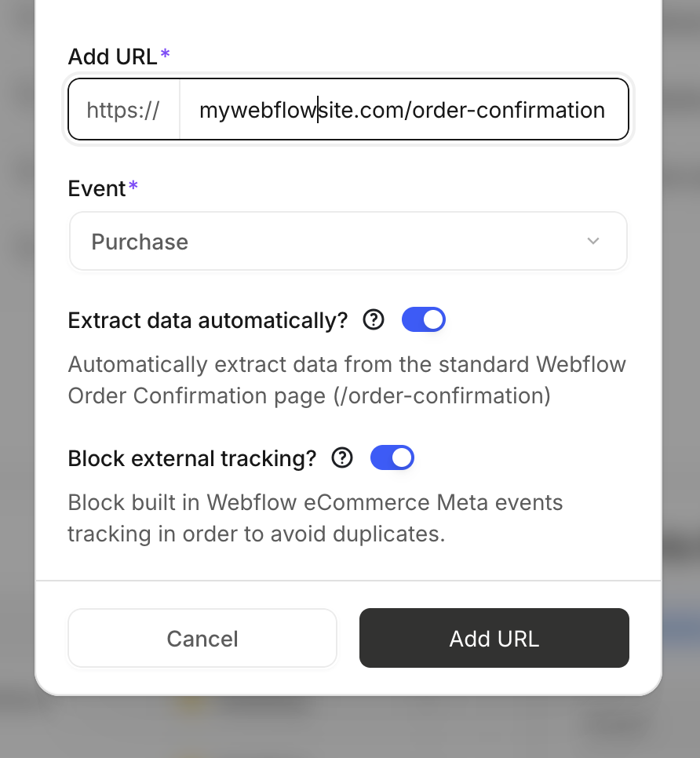Open help tooltip for Block external tracking
The width and height of the screenshot is (700, 758).
tap(343, 458)
